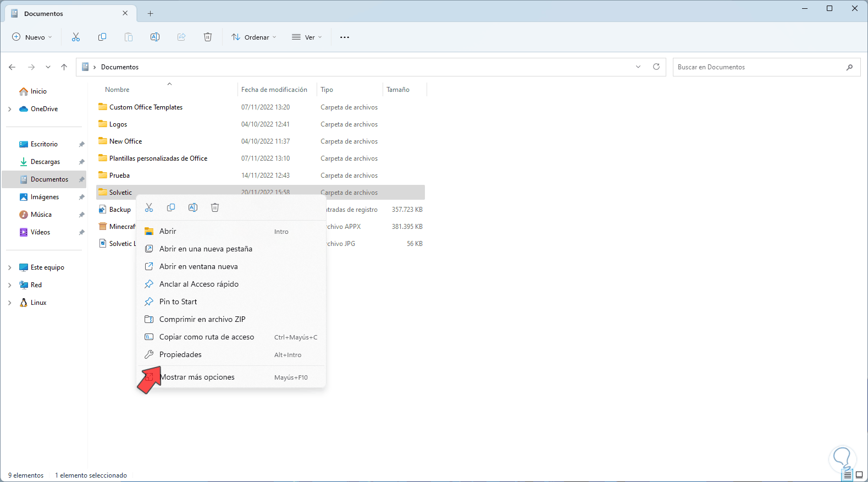868x482 pixels.
Task: Click Mostrar más opciones
Action: [231, 377]
